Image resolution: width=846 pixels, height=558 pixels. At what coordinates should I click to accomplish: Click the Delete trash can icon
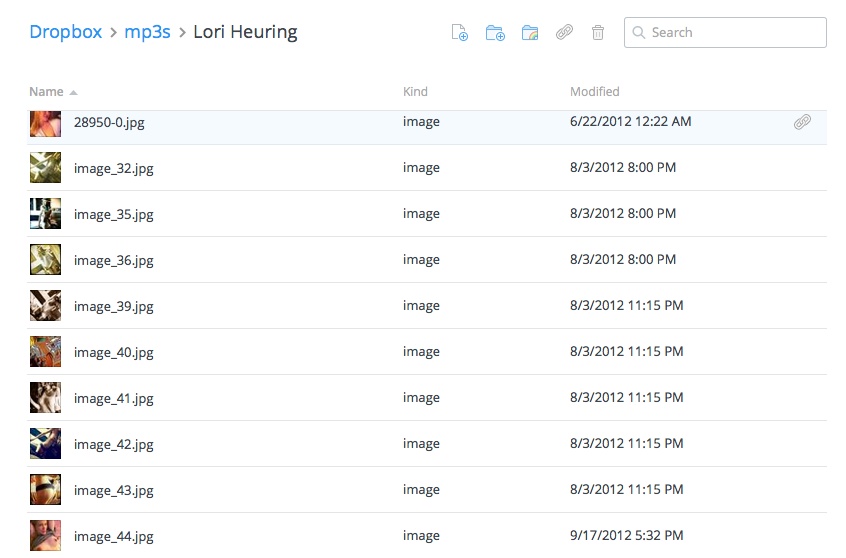pos(598,33)
